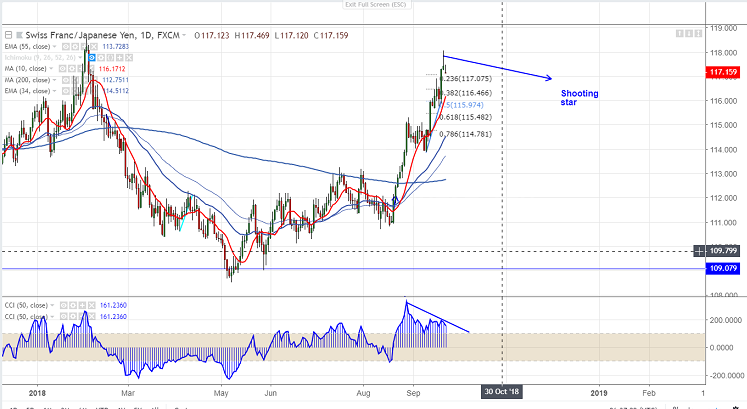The image size is (747, 409).
Task: Remove the Ichimoku indicator
Action: click(129, 58)
